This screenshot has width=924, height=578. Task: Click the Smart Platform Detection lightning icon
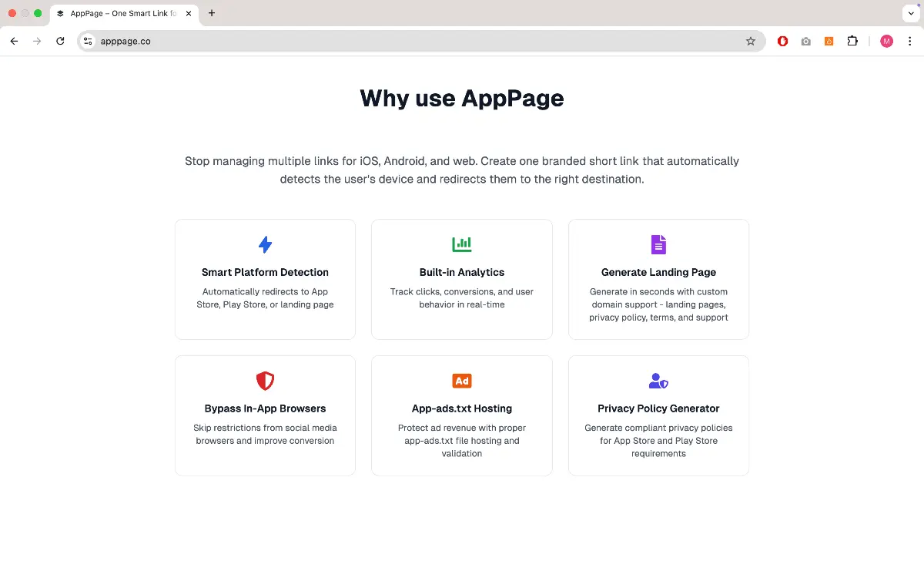coord(265,244)
